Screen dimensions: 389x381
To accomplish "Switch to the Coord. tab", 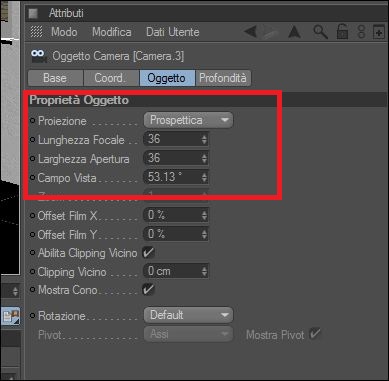I will [111, 78].
